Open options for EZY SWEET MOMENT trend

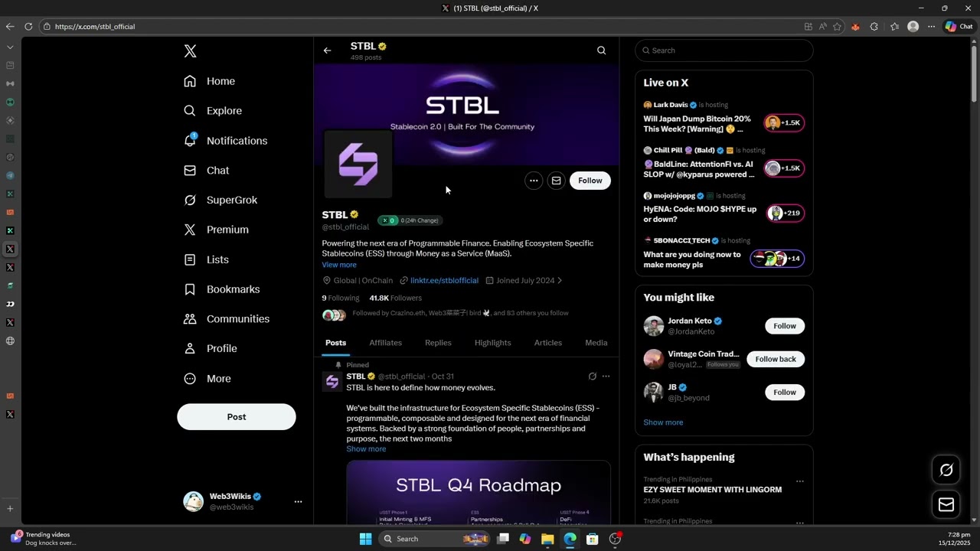pyautogui.click(x=799, y=481)
